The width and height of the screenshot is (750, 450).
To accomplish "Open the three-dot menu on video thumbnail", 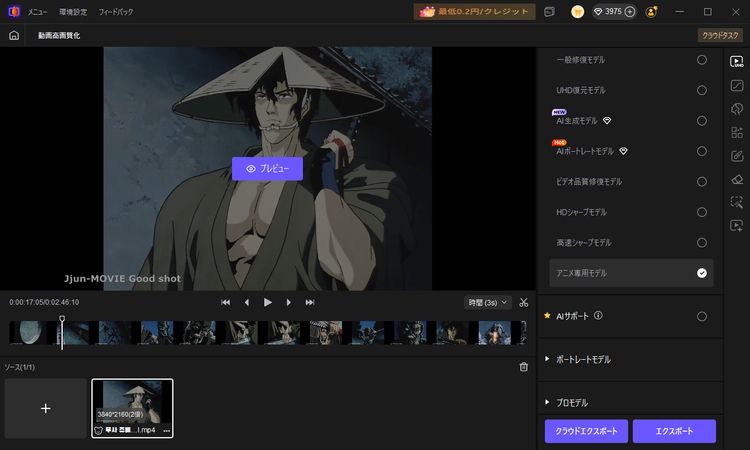I will pyautogui.click(x=166, y=430).
